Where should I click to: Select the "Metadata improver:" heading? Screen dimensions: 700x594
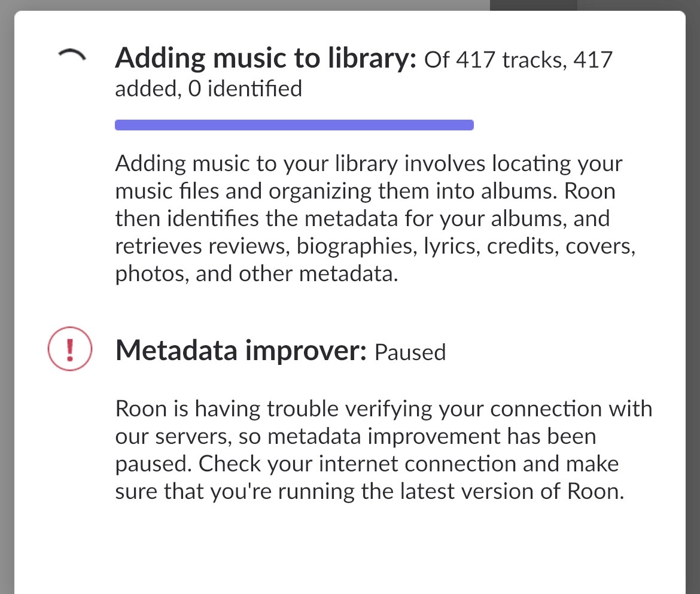pos(240,351)
